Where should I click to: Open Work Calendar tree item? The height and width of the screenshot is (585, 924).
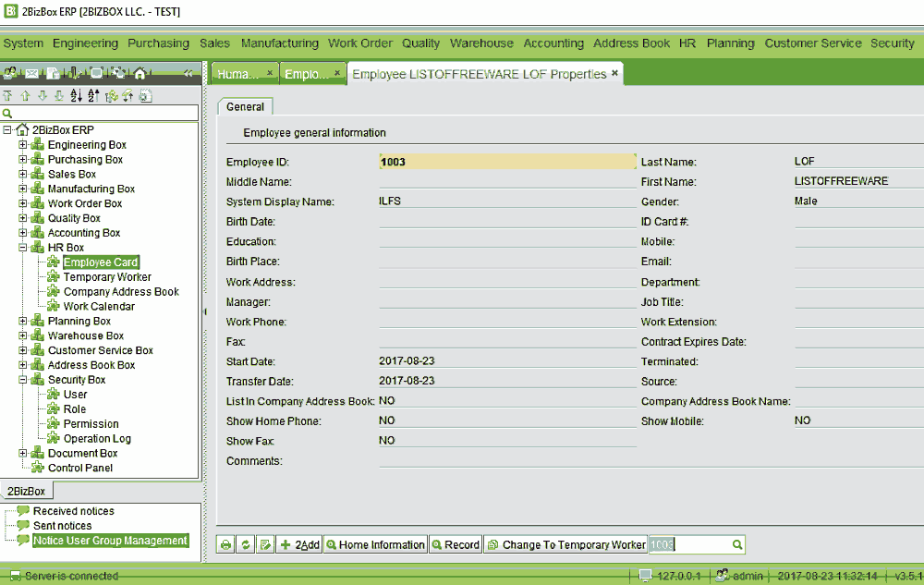click(99, 306)
